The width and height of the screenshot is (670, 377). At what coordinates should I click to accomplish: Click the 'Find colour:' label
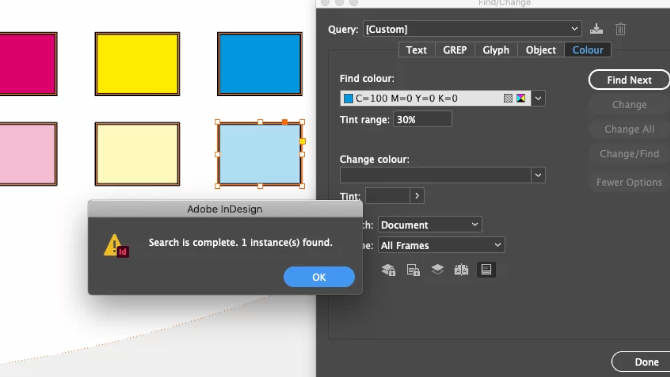click(367, 79)
